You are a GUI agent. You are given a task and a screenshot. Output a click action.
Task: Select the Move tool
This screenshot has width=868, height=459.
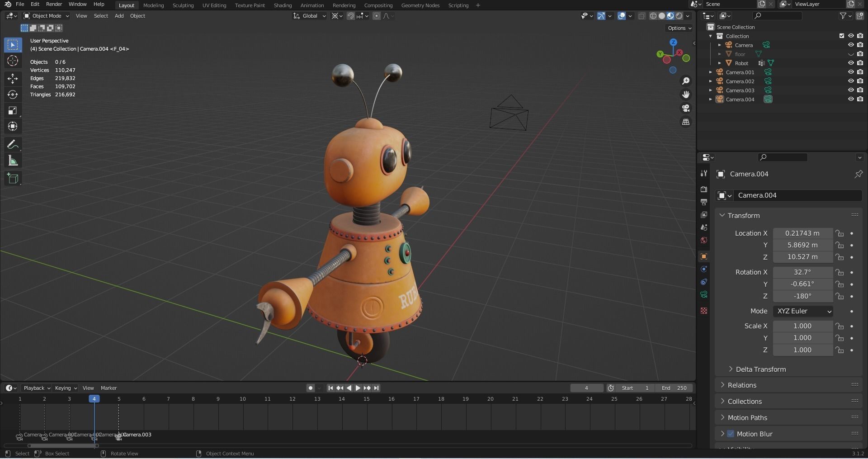coord(13,79)
